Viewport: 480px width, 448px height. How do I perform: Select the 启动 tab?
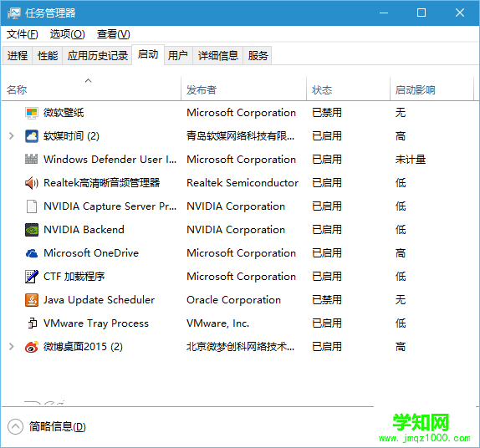pos(148,54)
